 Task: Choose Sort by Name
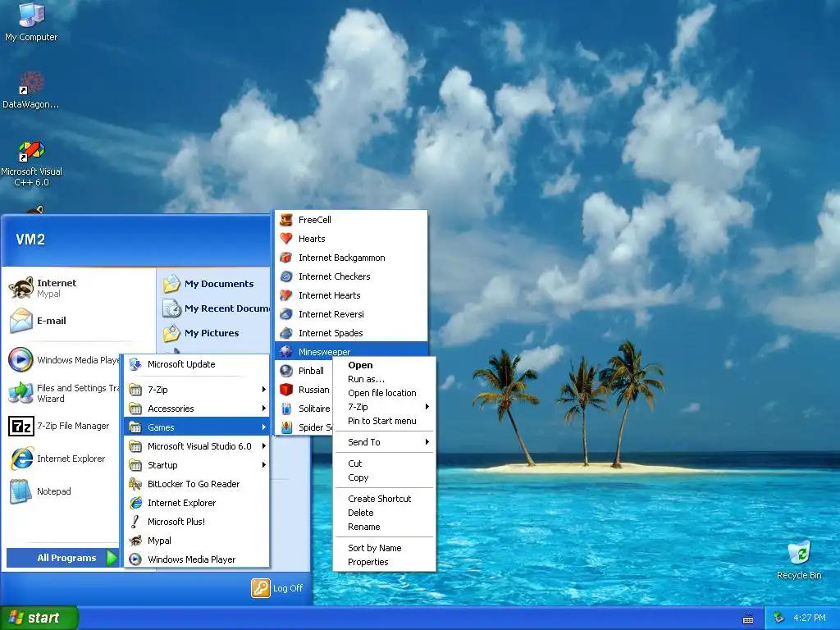384,547
